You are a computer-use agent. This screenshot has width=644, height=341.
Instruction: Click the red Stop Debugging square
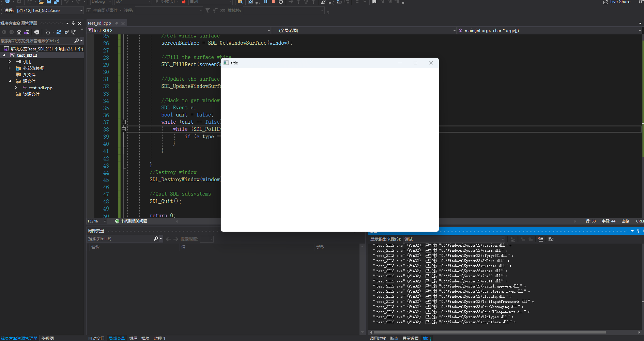pyautogui.click(x=273, y=2)
